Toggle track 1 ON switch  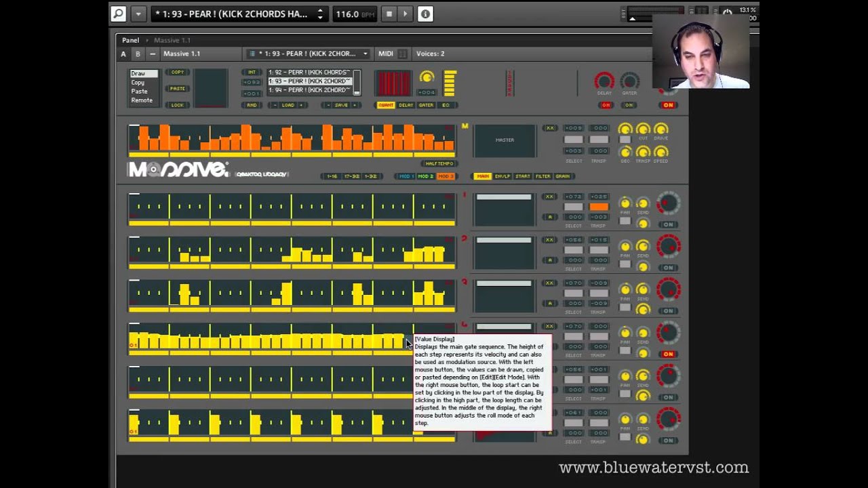pyautogui.click(x=669, y=224)
